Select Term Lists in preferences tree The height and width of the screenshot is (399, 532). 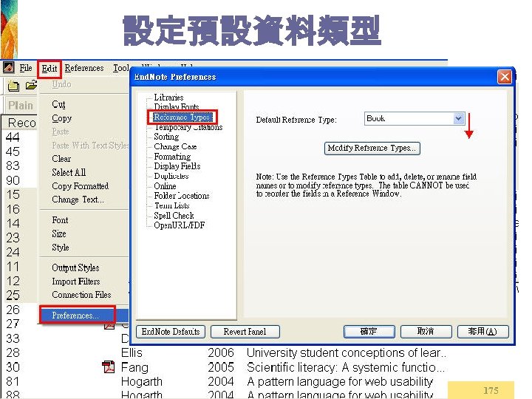tap(172, 205)
